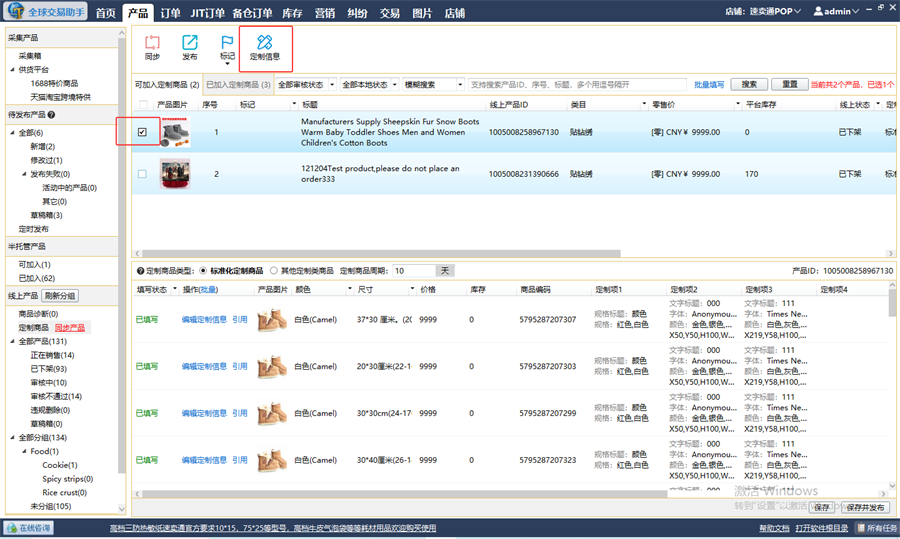Click 编辑定制信息 for code 5795287207303
Screen dimensions: 900x539
pos(204,366)
